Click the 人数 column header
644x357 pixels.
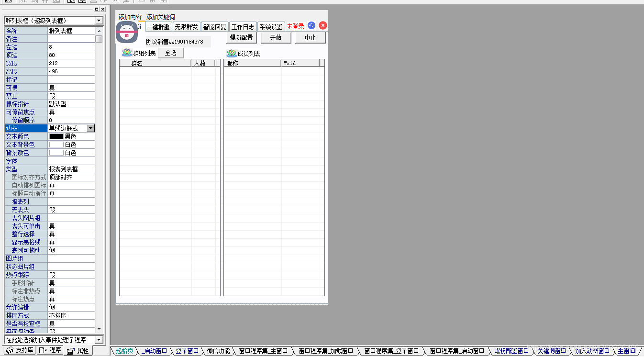click(203, 63)
